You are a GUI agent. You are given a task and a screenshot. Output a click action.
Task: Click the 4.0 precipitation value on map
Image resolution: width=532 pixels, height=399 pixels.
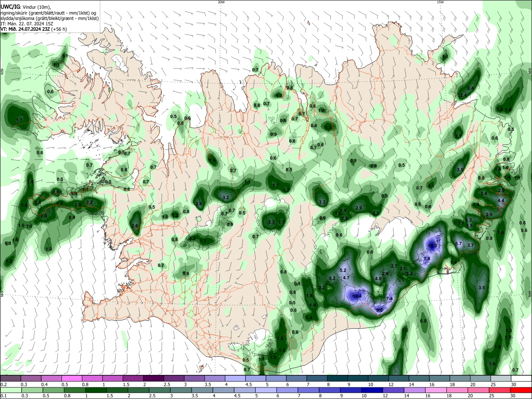378,278
